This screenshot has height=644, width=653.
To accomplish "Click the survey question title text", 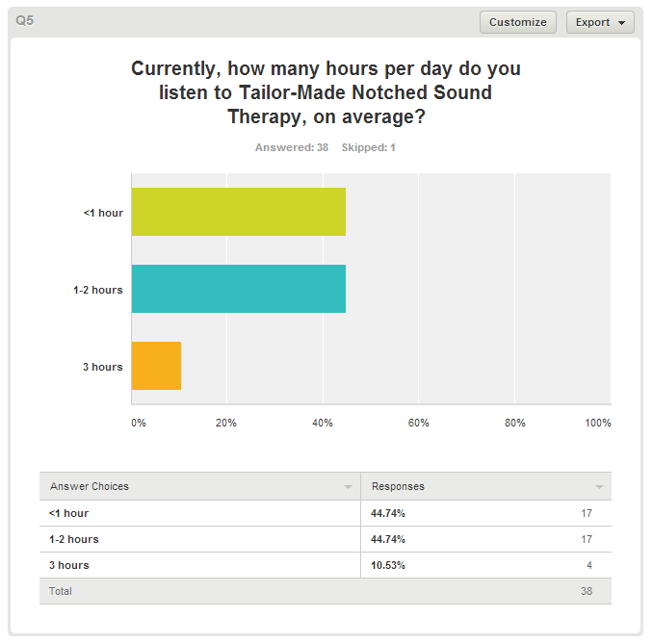I will click(326, 93).
